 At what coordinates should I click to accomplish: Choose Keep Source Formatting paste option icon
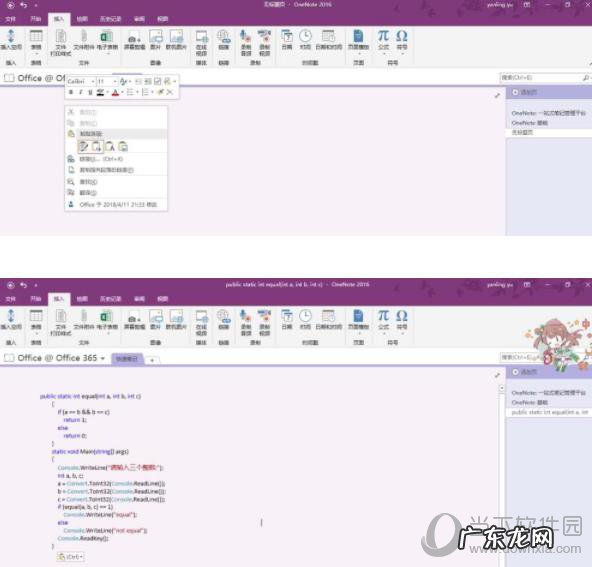pyautogui.click(x=83, y=146)
